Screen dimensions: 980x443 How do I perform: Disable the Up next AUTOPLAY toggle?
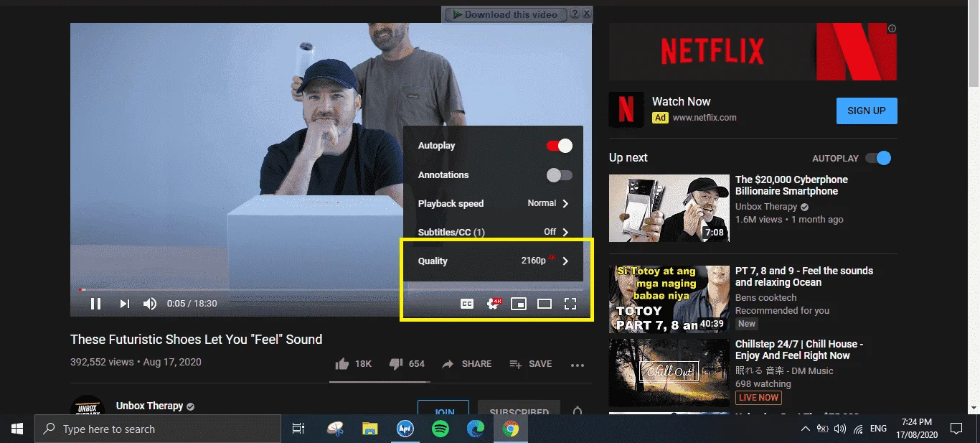click(x=878, y=158)
